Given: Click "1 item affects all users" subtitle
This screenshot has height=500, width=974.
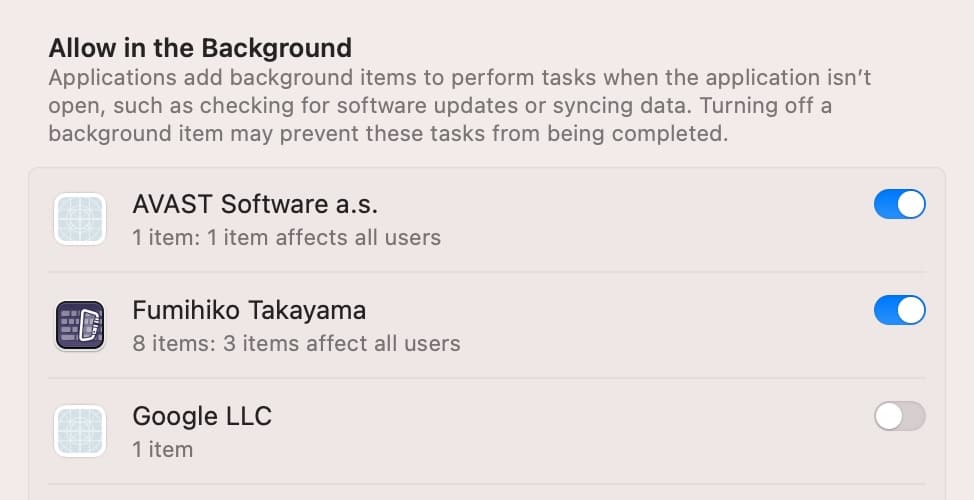Looking at the screenshot, I should coord(286,238).
